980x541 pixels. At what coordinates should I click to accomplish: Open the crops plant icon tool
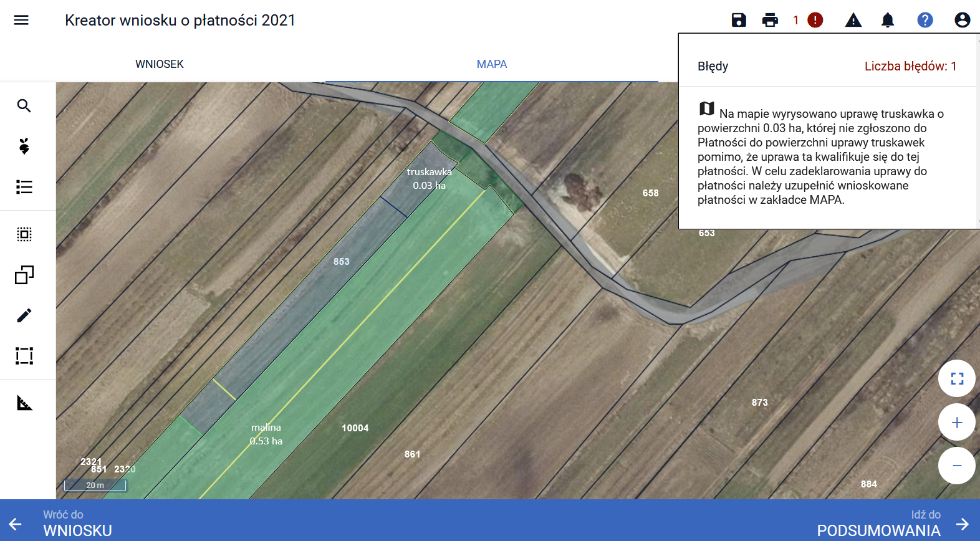(x=24, y=146)
